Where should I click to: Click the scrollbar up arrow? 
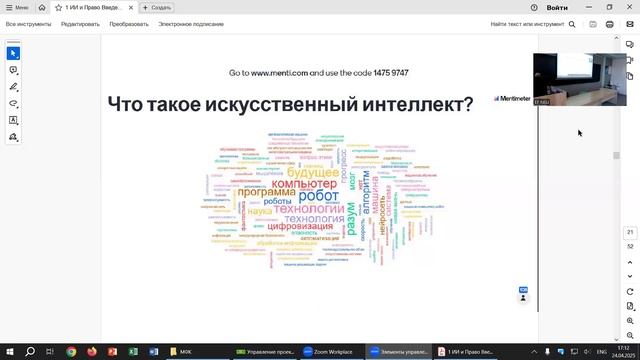click(x=616, y=38)
